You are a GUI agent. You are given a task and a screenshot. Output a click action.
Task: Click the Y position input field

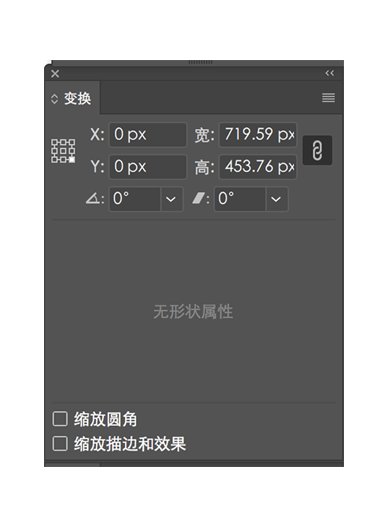[148, 167]
